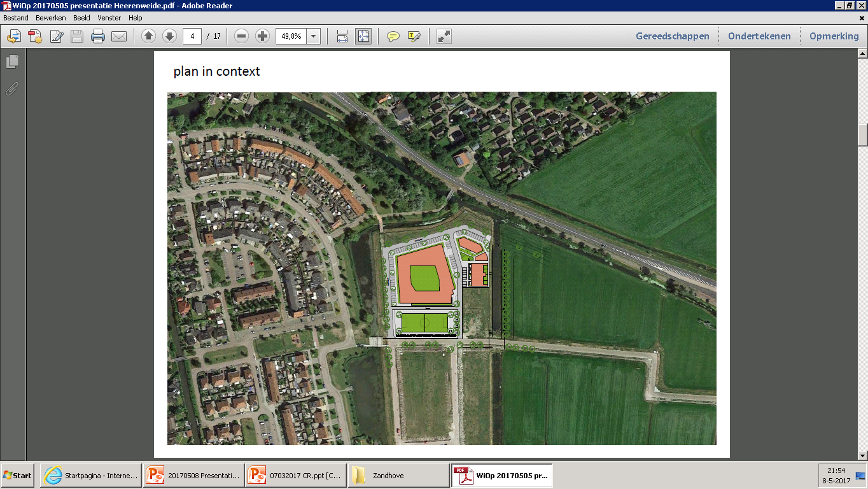Click the zoom percentage field 49,8%

[291, 36]
